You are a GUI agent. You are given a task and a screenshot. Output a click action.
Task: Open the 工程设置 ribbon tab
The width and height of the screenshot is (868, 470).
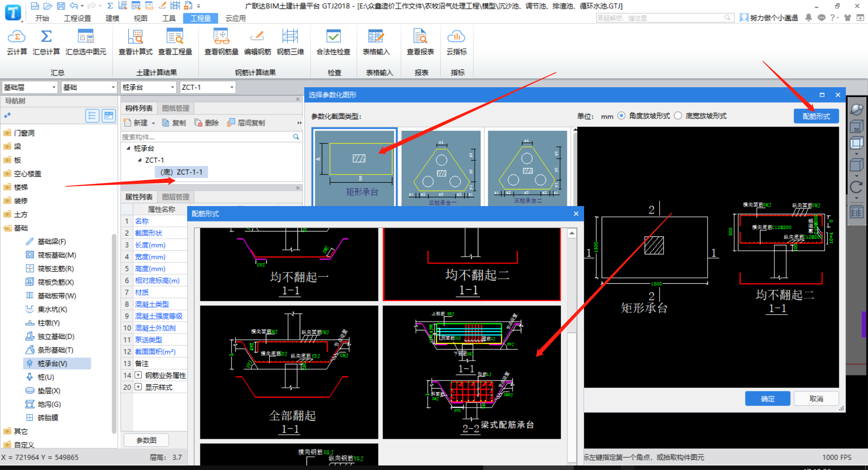[77, 18]
